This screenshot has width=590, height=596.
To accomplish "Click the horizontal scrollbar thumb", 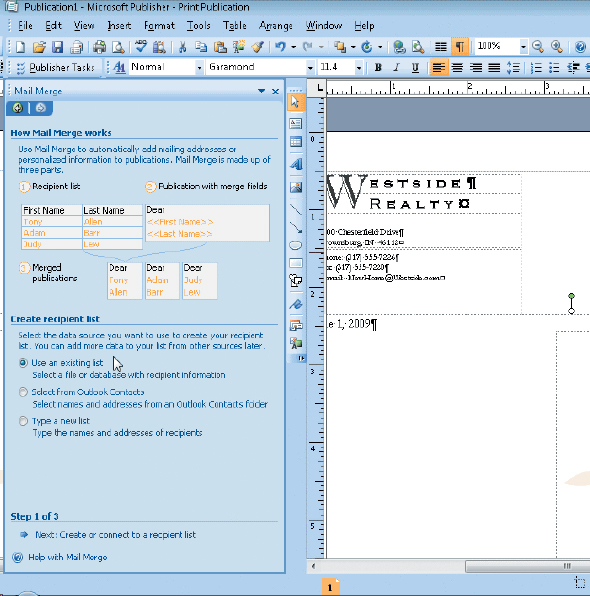I will (528, 566).
